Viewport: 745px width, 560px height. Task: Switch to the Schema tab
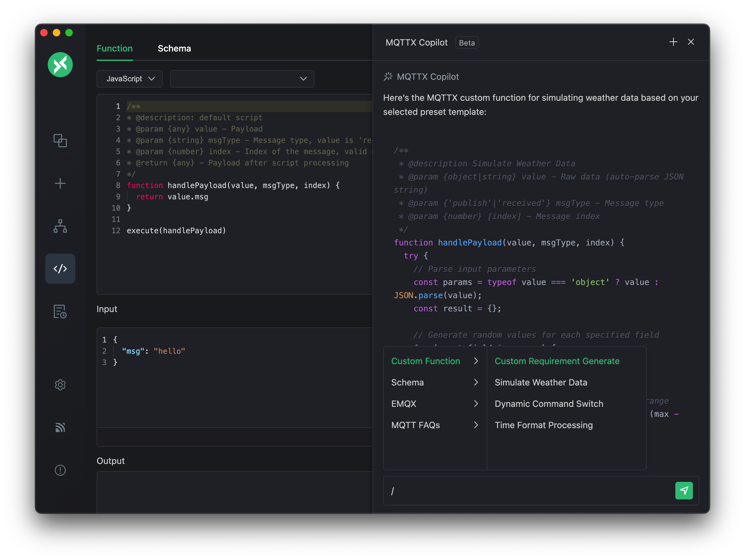coord(174,49)
